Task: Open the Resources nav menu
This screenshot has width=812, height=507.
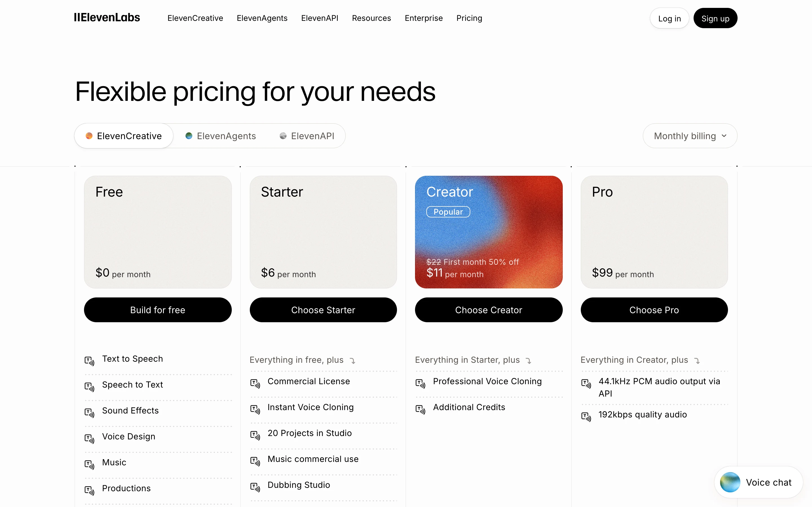Action: [371, 18]
